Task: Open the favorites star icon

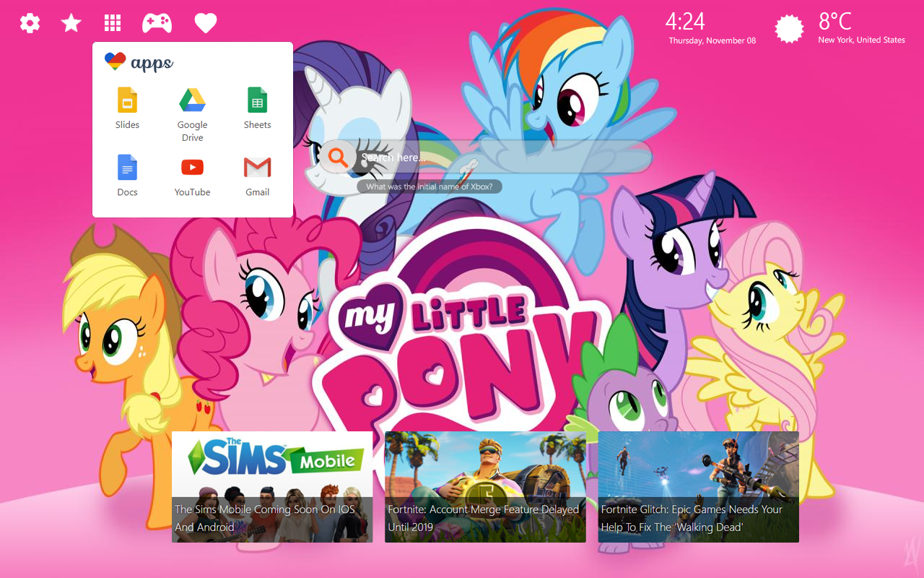Action: pos(71,23)
